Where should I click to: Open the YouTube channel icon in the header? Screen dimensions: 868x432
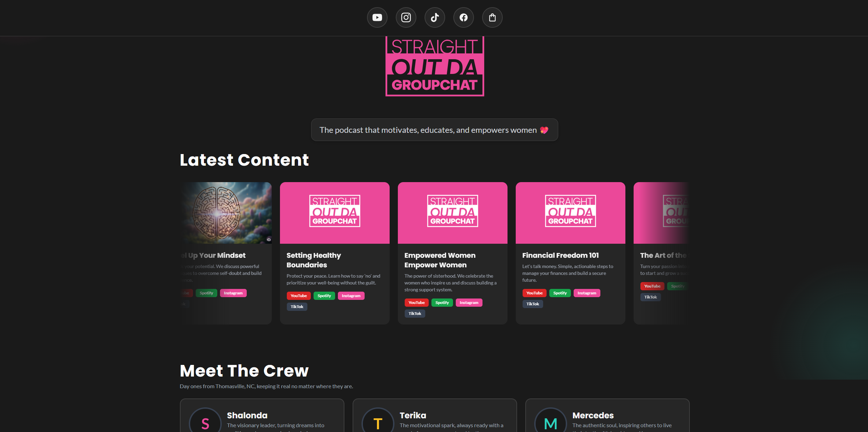[x=377, y=17]
